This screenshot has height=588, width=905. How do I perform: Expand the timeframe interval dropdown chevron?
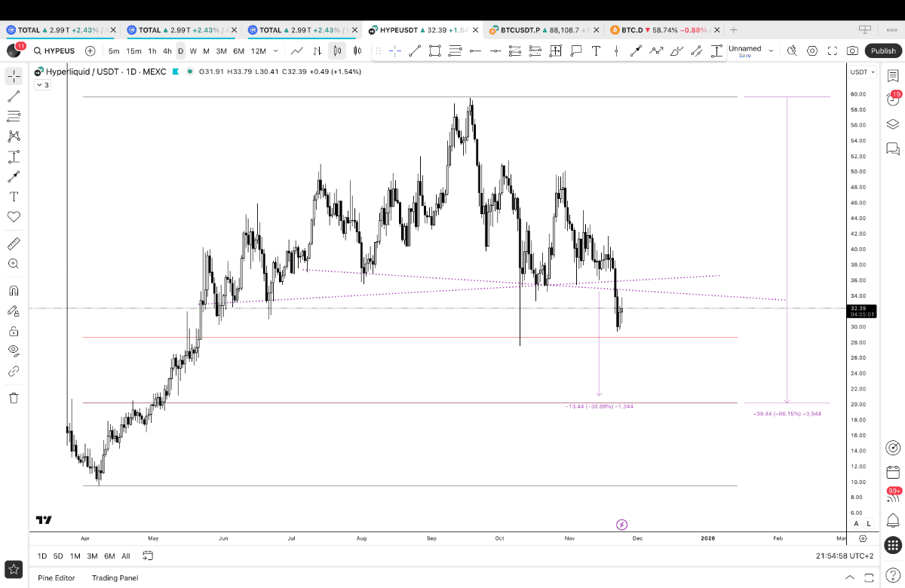(275, 51)
